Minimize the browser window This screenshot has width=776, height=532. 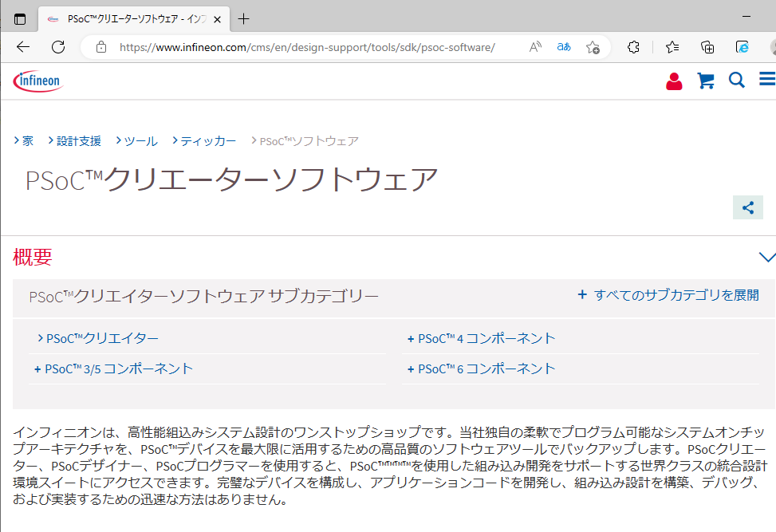click(746, 16)
